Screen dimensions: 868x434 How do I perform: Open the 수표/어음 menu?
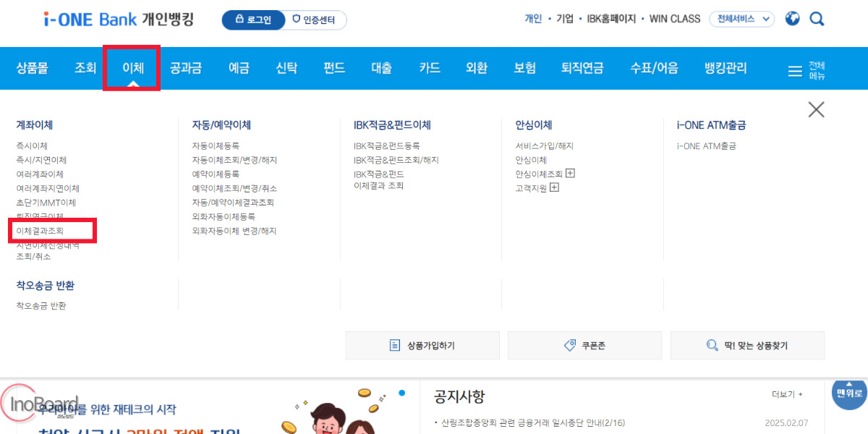click(655, 69)
